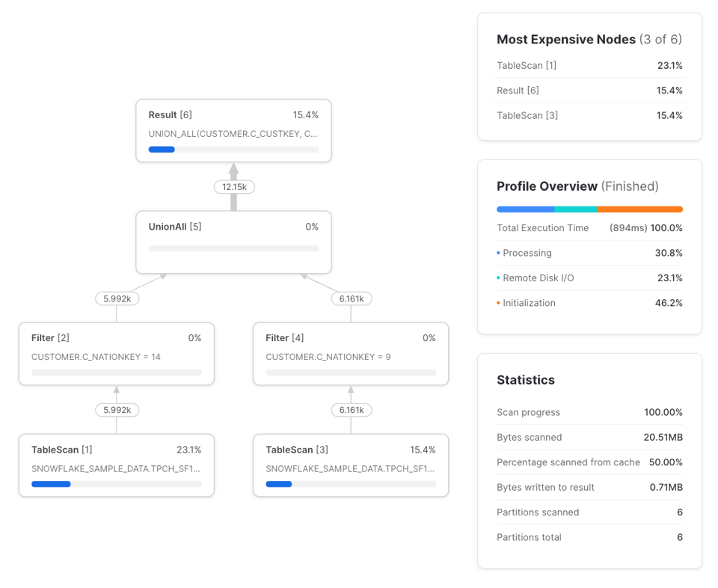
Task: Select the TableScan [1] node
Action: 117,465
